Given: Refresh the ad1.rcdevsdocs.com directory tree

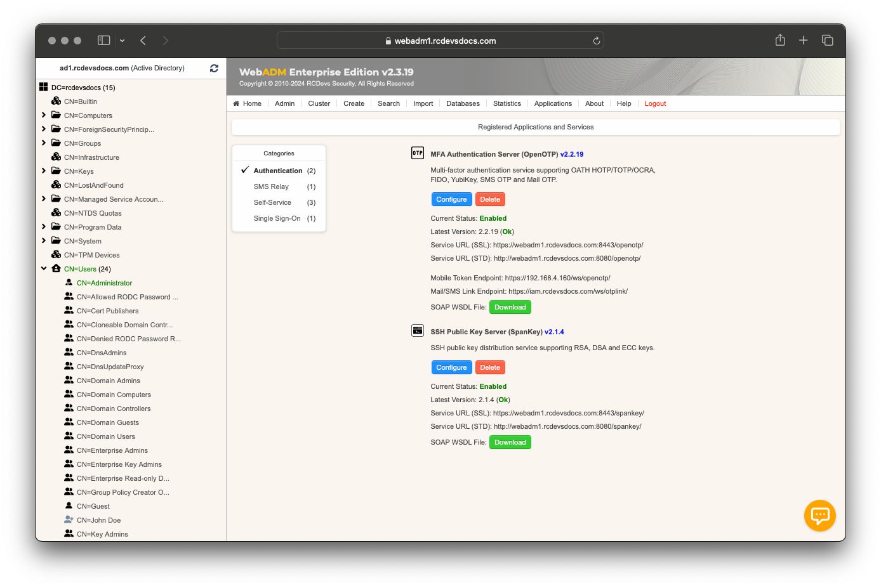Looking at the screenshot, I should (x=214, y=68).
